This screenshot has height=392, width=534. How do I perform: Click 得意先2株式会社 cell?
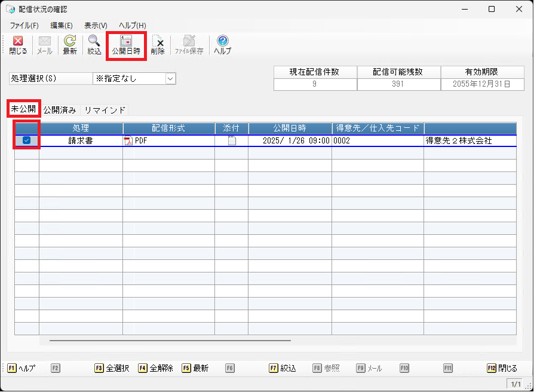pos(470,140)
